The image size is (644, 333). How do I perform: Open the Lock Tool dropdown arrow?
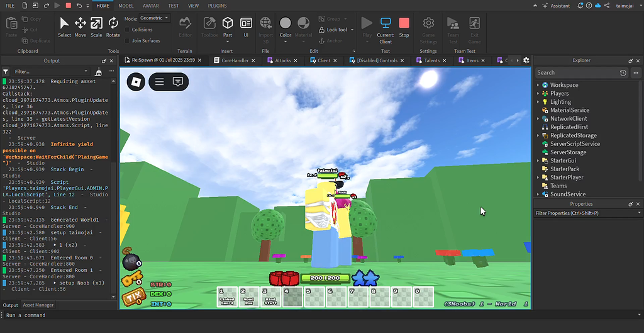352,30
